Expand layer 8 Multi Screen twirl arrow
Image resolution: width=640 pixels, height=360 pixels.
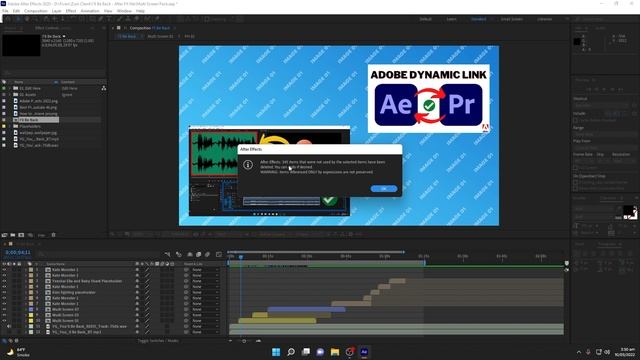coord(25,309)
